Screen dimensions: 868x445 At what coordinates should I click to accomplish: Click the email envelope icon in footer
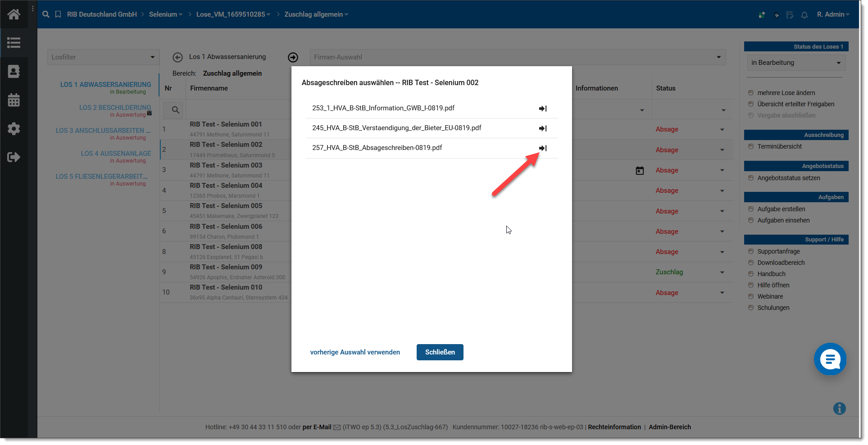tap(337, 427)
